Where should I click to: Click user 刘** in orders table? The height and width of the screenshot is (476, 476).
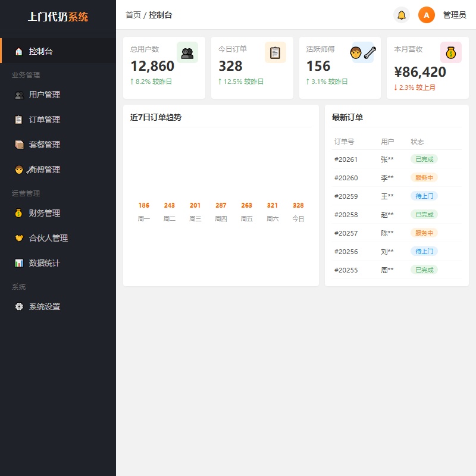pyautogui.click(x=387, y=252)
